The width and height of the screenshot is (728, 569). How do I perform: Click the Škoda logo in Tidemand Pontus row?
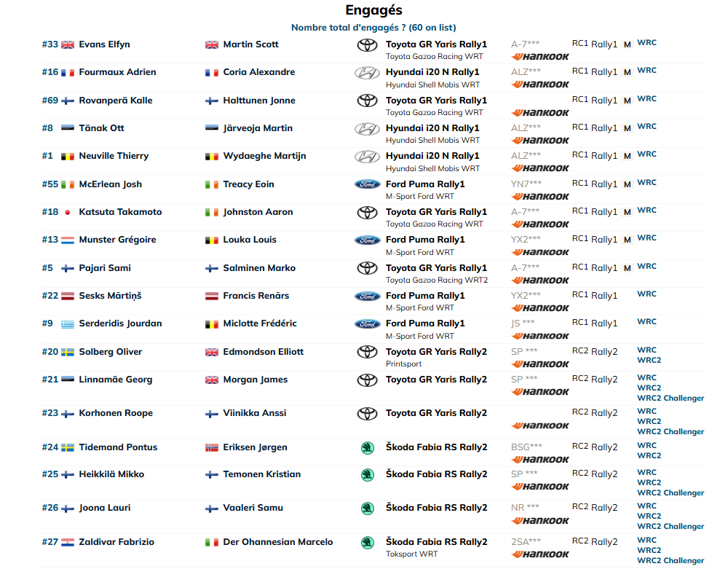coord(367,448)
